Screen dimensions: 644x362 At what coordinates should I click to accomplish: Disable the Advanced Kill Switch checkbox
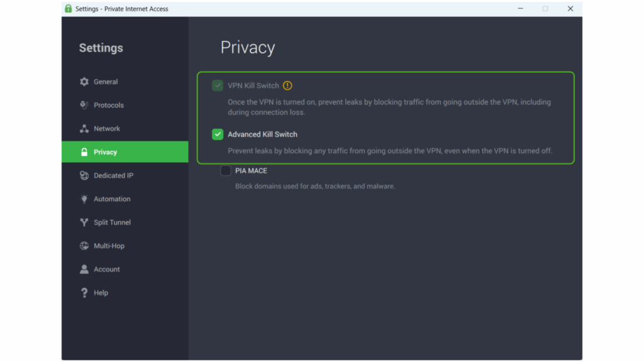pyautogui.click(x=218, y=134)
